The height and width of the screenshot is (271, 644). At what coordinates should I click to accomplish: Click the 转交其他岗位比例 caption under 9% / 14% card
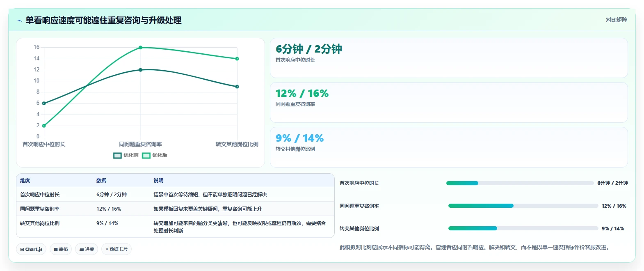pos(295,149)
